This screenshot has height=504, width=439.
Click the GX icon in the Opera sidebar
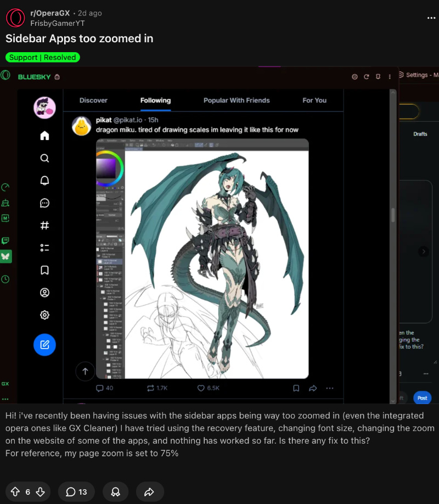(5, 384)
